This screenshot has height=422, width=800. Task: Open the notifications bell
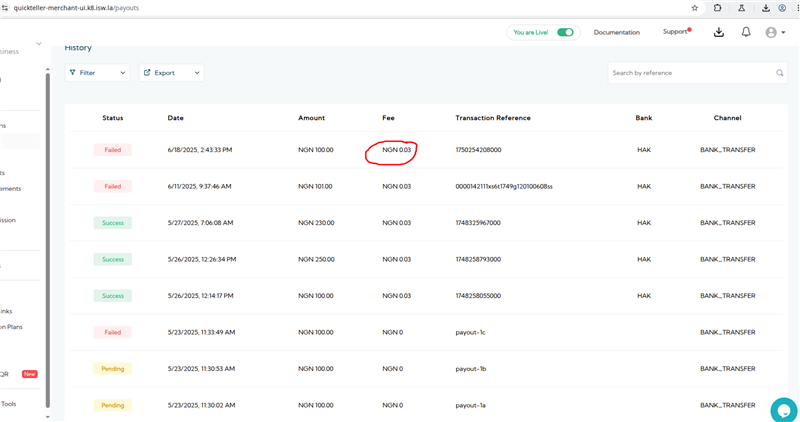tap(746, 32)
